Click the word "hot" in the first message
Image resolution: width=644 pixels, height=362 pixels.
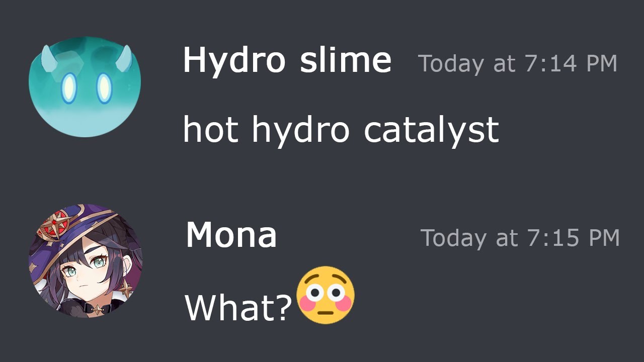[x=211, y=129]
